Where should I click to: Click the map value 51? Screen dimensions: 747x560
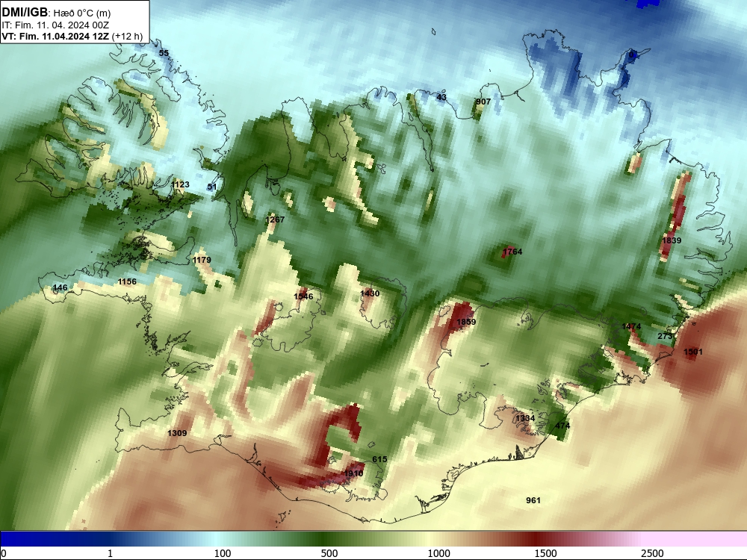212,187
